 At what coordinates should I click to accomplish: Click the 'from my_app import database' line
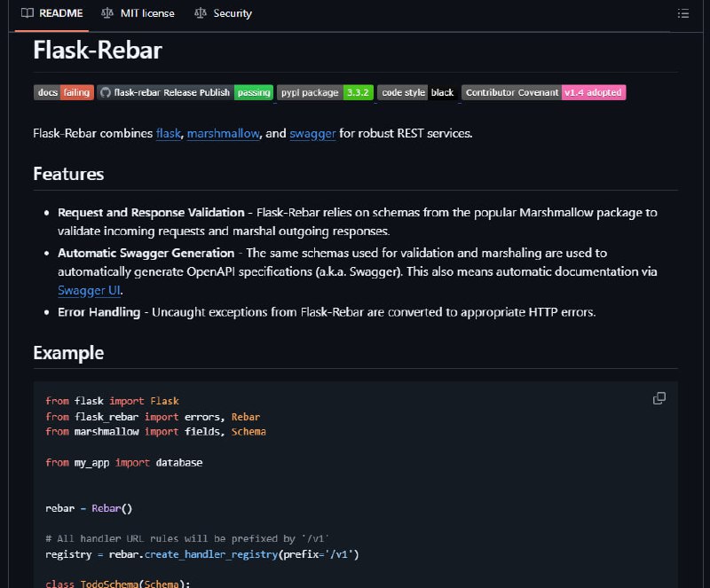click(x=124, y=463)
